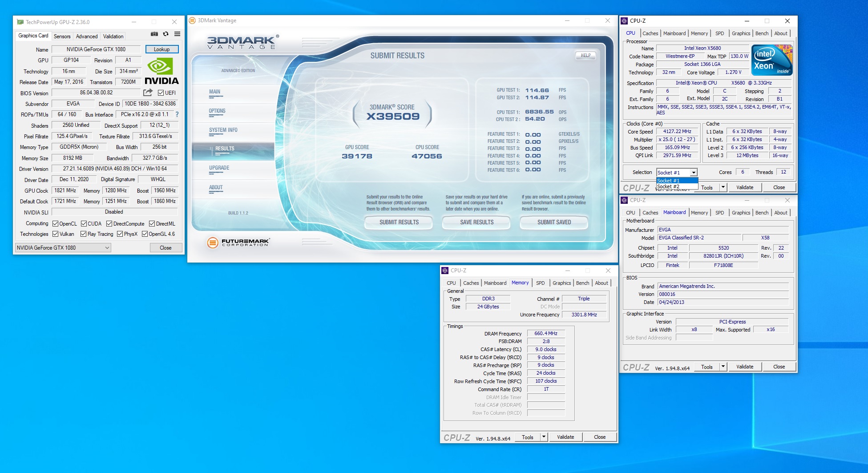868x473 pixels.
Task: Click the BIOS share/export arrow icon
Action: point(148,93)
